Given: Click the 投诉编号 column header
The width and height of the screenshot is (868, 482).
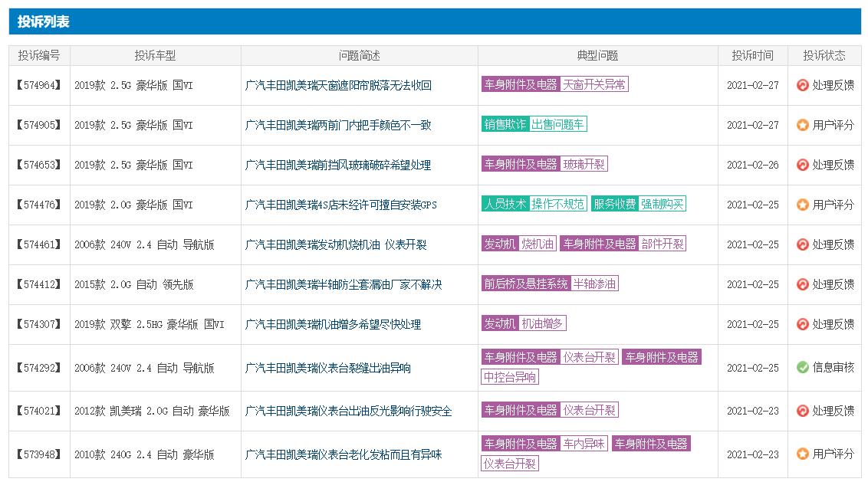Looking at the screenshot, I should coord(39,55).
